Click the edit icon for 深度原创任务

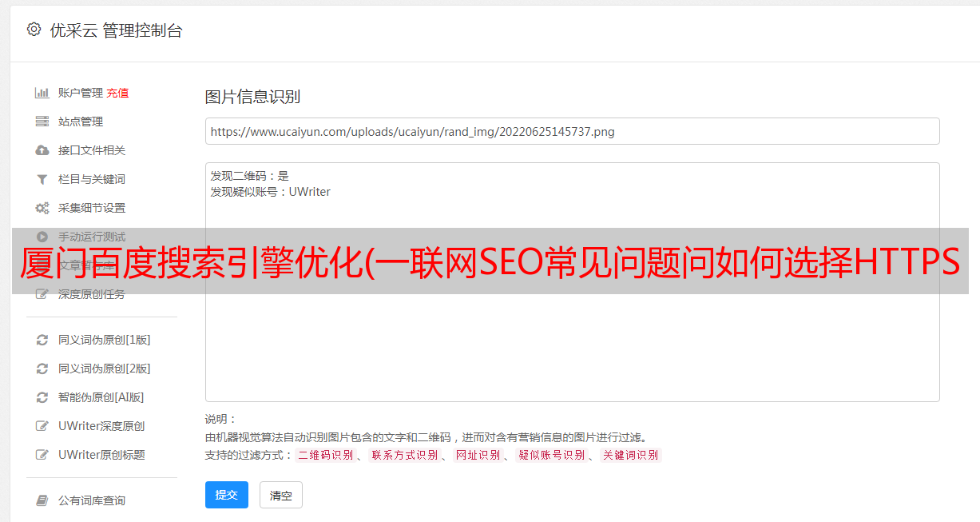42,294
